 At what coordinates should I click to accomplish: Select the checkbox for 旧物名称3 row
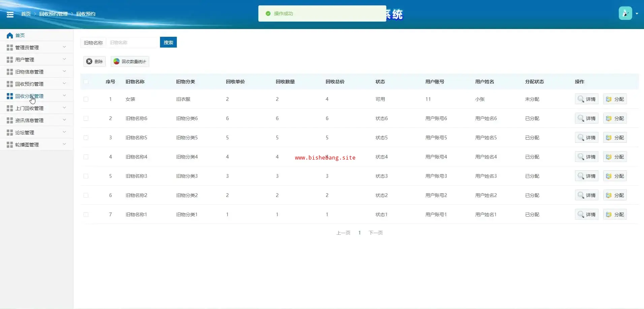click(86, 176)
